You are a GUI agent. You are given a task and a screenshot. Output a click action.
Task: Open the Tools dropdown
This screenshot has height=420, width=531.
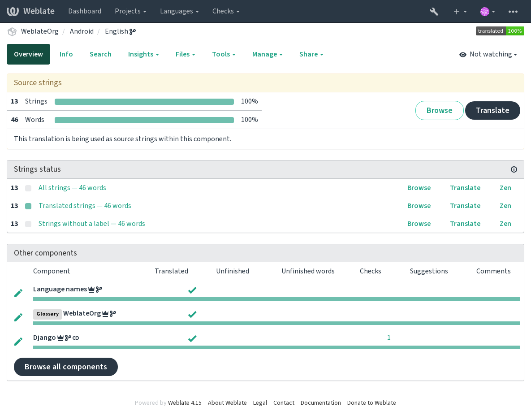(224, 54)
